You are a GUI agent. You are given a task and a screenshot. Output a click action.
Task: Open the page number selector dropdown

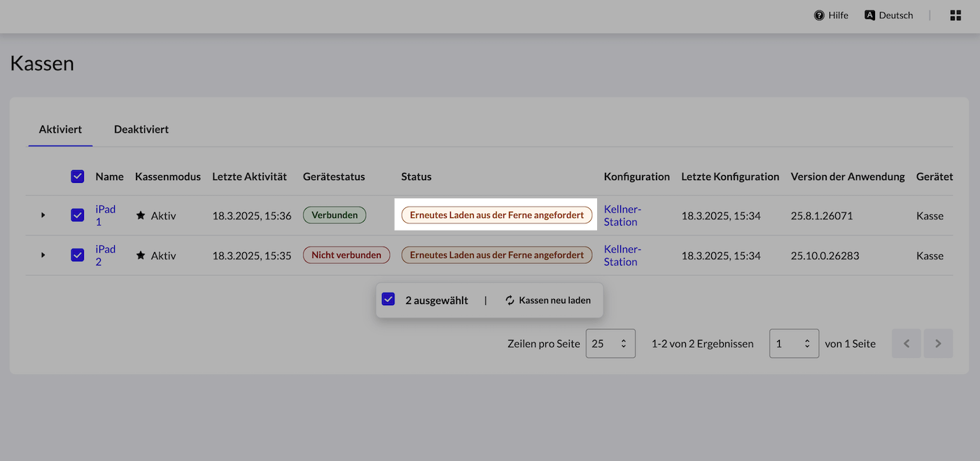(794, 343)
